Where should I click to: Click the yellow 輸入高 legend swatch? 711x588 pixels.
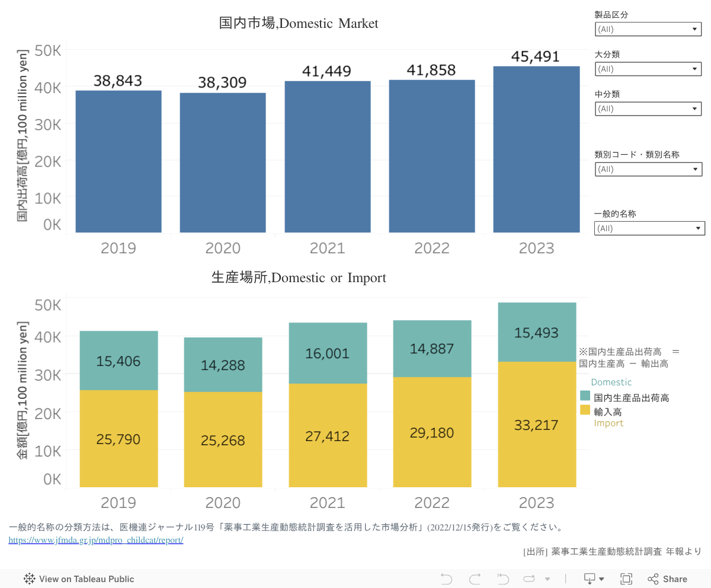[x=585, y=410]
